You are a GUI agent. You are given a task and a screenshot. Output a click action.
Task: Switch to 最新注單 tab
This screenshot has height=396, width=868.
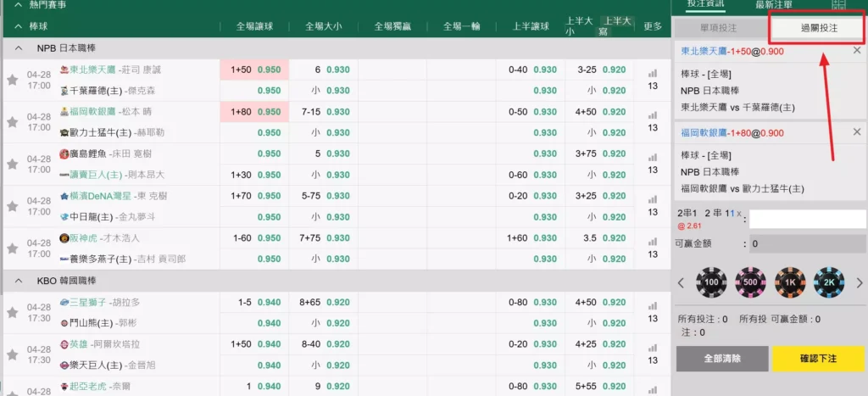click(x=774, y=4)
